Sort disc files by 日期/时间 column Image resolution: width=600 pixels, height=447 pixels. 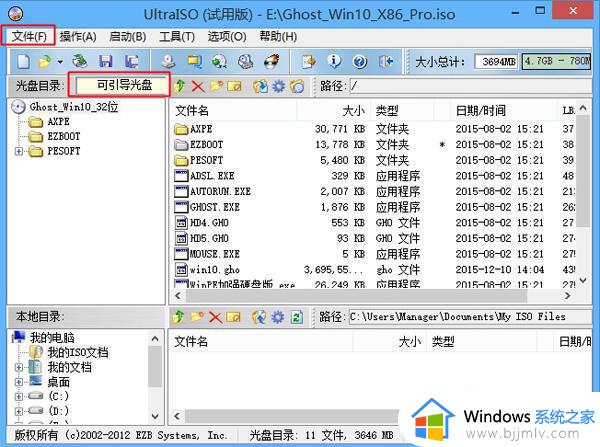[x=504, y=111]
